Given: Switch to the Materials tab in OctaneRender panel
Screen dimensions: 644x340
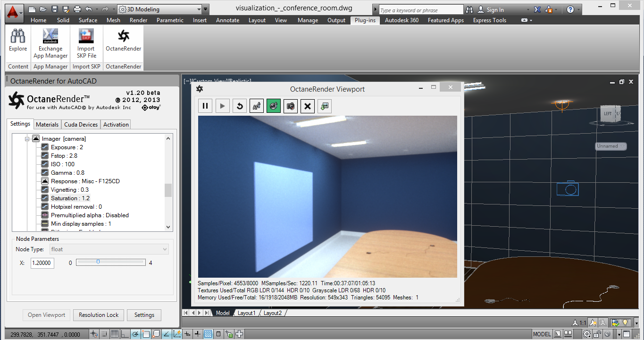Looking at the screenshot, I should (x=47, y=124).
